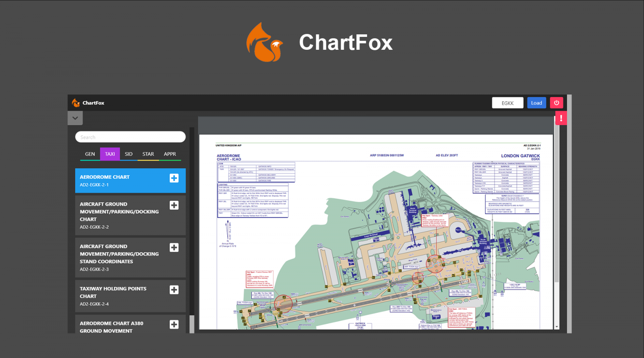Open the pink exclamation warning icon
Image resolution: width=644 pixels, height=358 pixels.
click(x=561, y=118)
